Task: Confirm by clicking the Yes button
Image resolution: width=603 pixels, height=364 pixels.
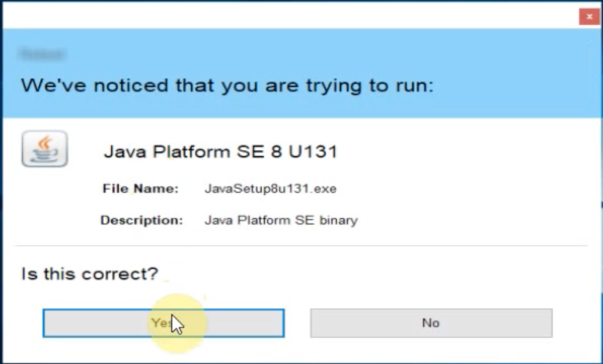Action: 164,323
